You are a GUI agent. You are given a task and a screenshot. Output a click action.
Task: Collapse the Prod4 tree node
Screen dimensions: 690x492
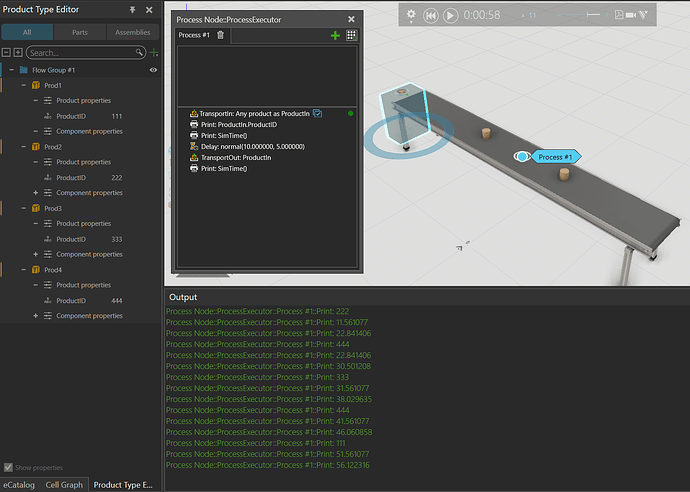(x=24, y=270)
